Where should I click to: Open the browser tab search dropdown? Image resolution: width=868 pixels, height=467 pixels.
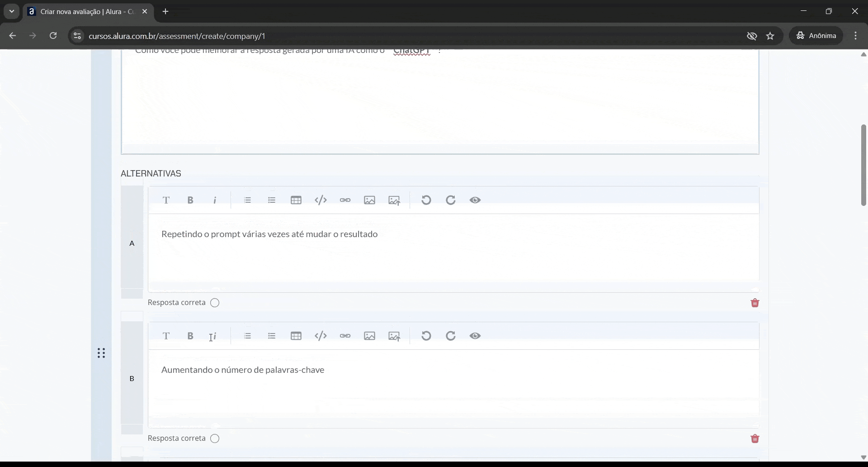pos(12,12)
